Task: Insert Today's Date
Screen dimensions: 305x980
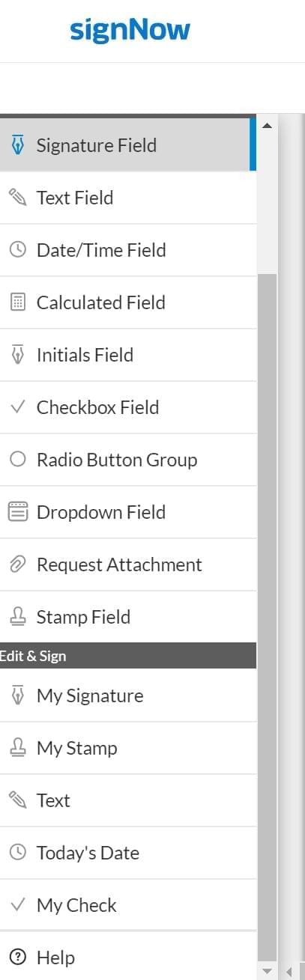Action: (x=128, y=853)
